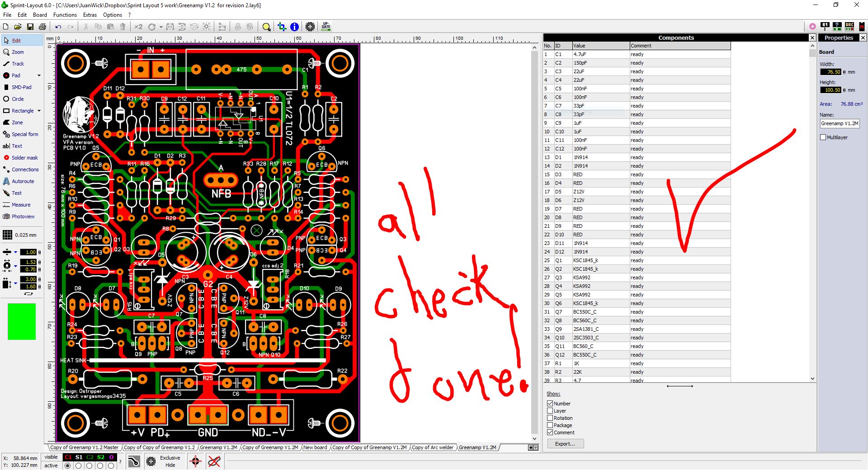Open the R1 component panel icon
Viewport: 868px width, 470px height.
point(825,27)
